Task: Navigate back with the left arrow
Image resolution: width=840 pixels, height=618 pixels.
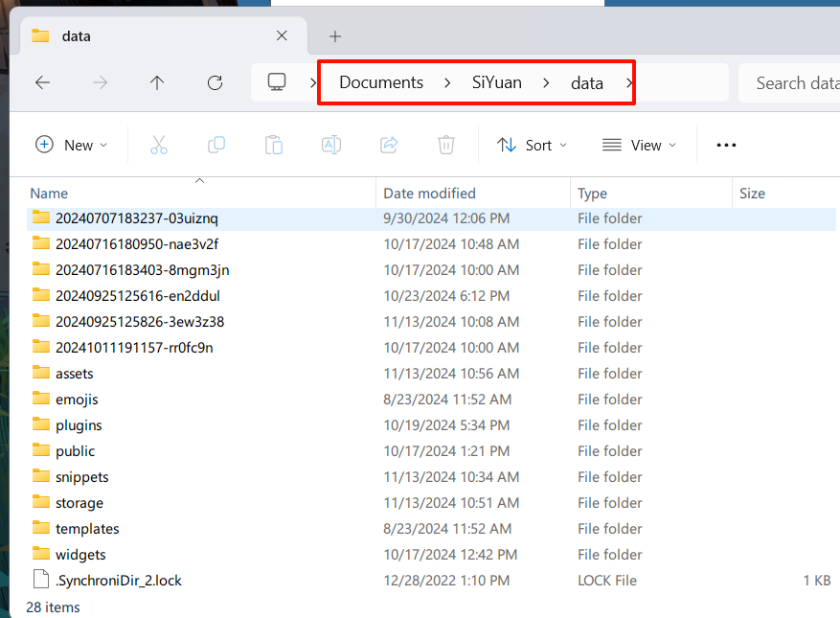Action: 42,82
